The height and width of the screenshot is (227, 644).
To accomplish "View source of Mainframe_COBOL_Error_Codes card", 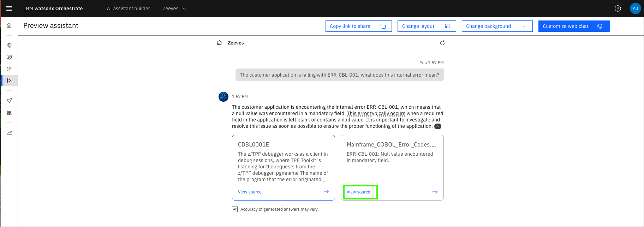I will tap(358, 192).
